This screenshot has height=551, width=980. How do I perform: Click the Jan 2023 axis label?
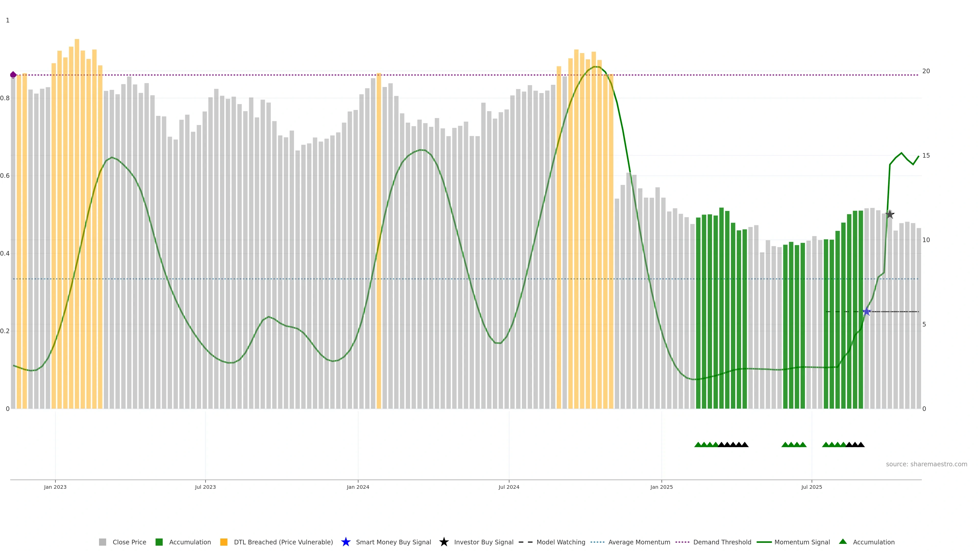pyautogui.click(x=55, y=487)
